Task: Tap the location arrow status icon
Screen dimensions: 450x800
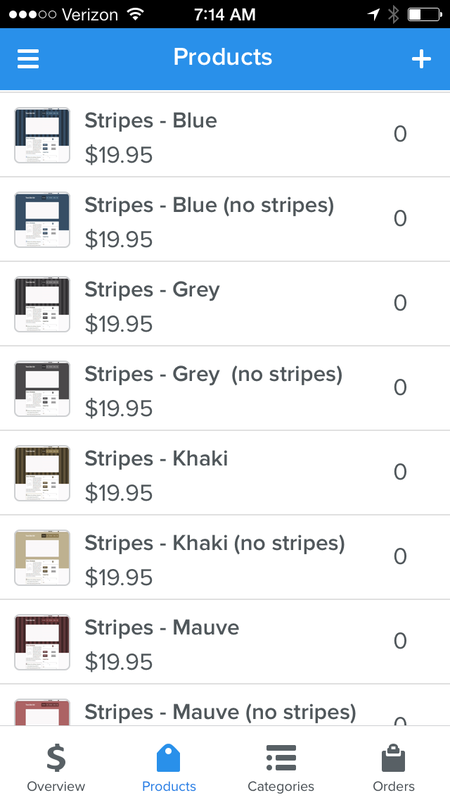Action: pyautogui.click(x=374, y=14)
